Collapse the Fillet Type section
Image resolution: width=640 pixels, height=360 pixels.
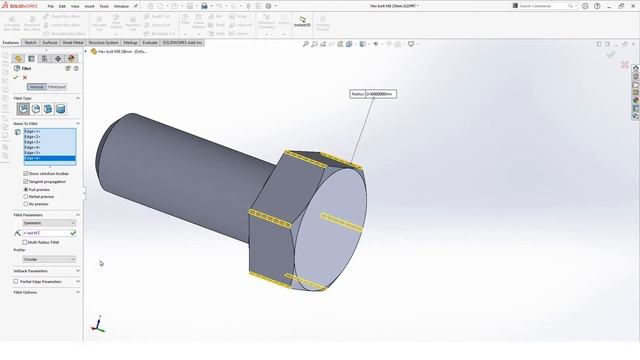coord(78,98)
